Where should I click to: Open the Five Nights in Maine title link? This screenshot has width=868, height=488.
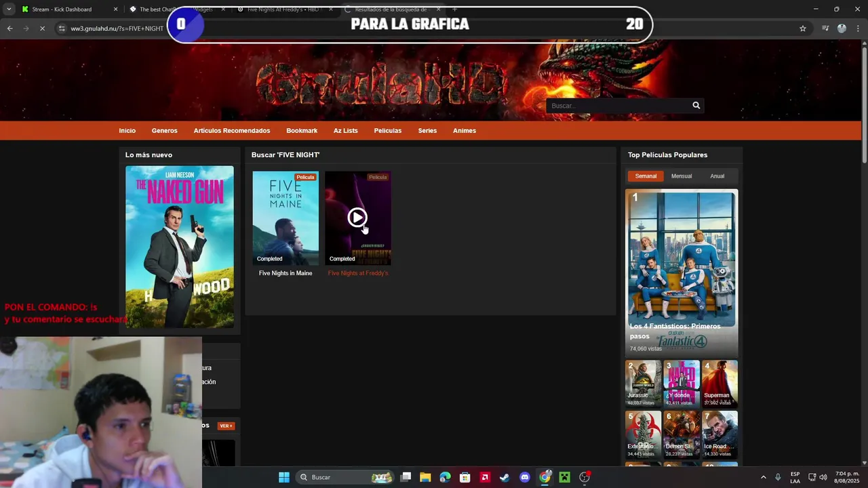click(285, 273)
